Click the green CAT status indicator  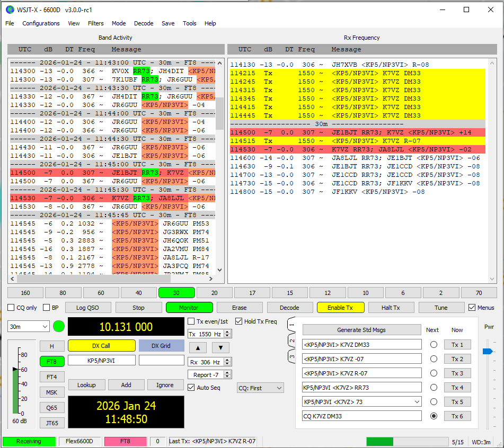[x=59, y=326]
